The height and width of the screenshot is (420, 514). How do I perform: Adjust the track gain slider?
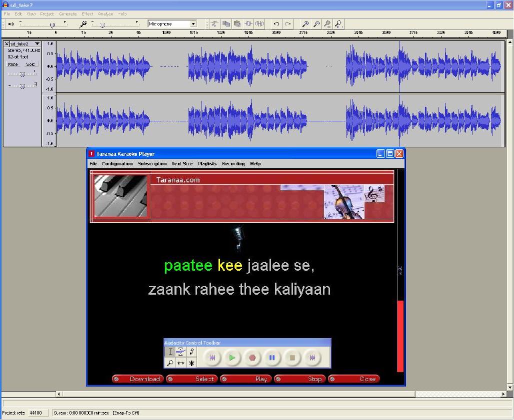pyautogui.click(x=22, y=74)
